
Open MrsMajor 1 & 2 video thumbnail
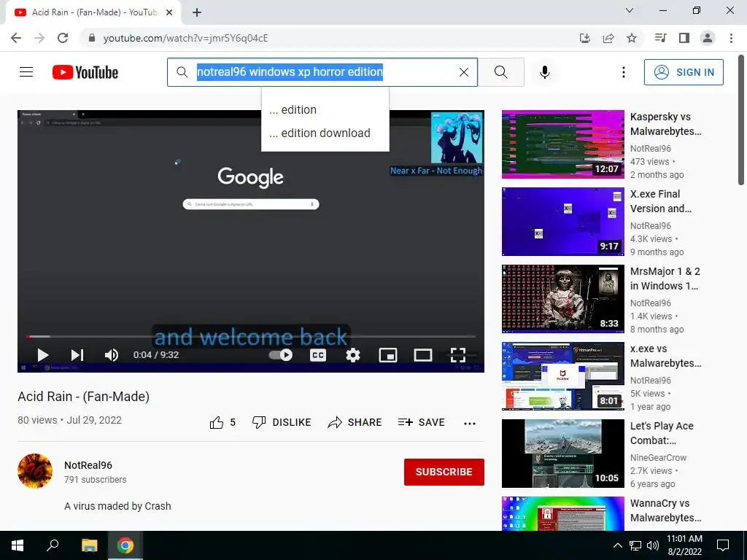point(562,298)
